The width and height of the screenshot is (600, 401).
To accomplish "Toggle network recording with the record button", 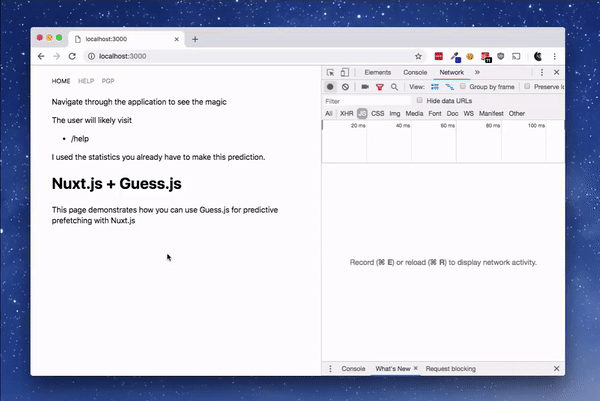I will tap(330, 87).
